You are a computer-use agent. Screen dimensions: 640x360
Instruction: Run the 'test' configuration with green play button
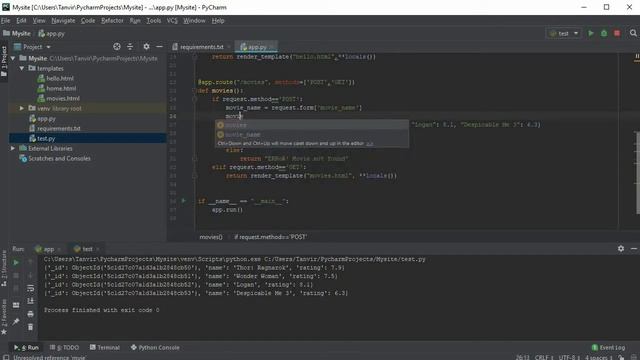tap(591, 33)
